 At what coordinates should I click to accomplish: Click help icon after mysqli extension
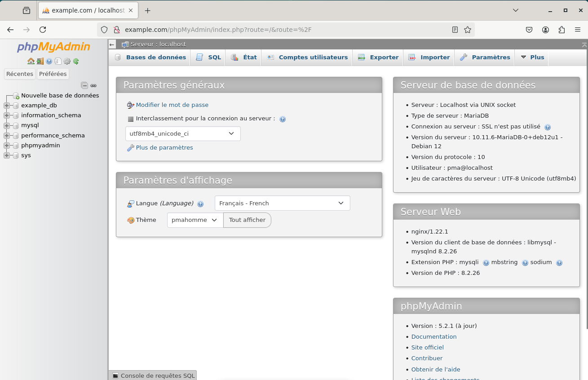[486, 263]
